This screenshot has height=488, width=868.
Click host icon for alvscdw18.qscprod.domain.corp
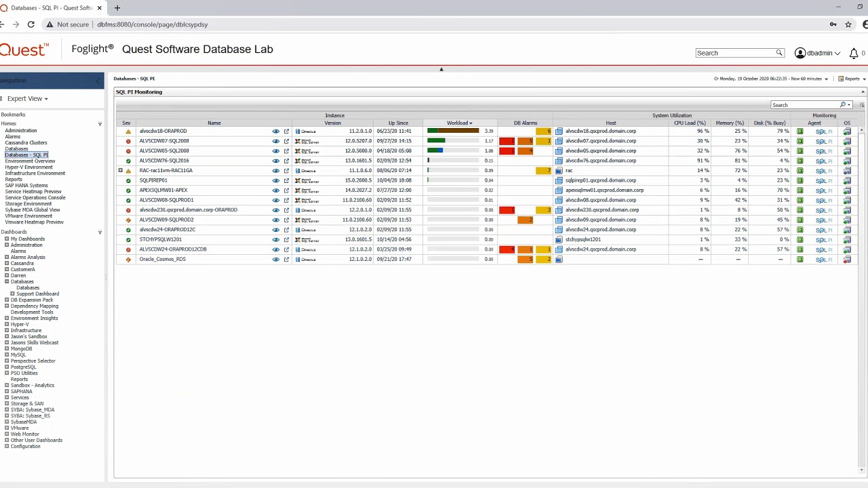[559, 131]
